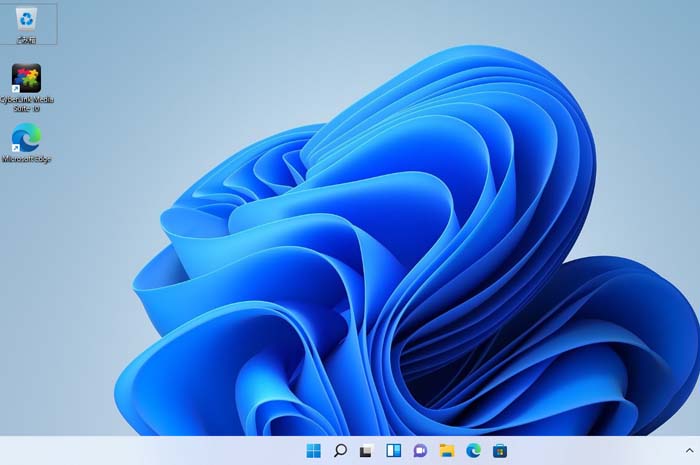
Task: Open the Widgets panel from taskbar
Action: (x=393, y=451)
